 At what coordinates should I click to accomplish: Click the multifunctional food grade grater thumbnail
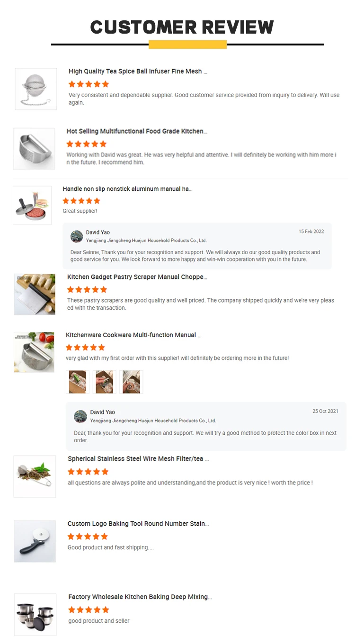coord(34,149)
